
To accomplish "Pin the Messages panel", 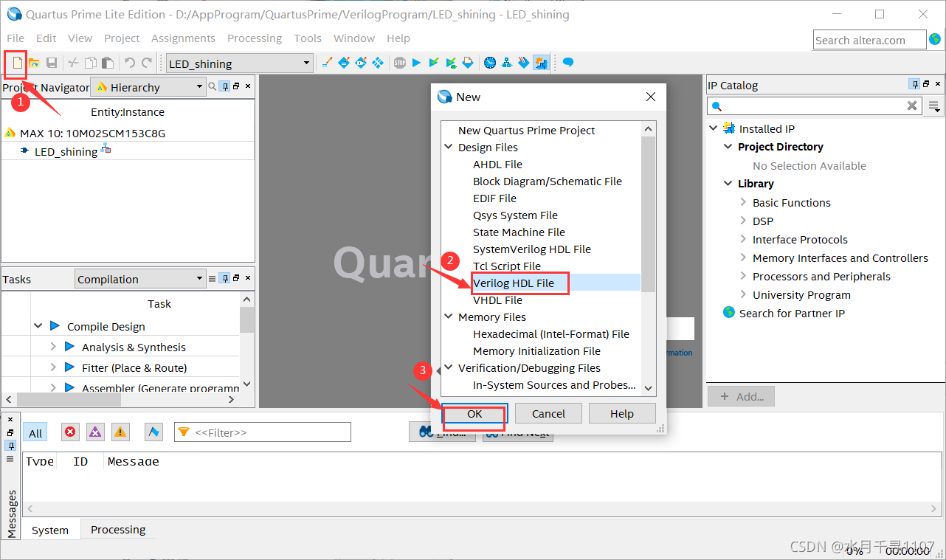I will [x=10, y=446].
